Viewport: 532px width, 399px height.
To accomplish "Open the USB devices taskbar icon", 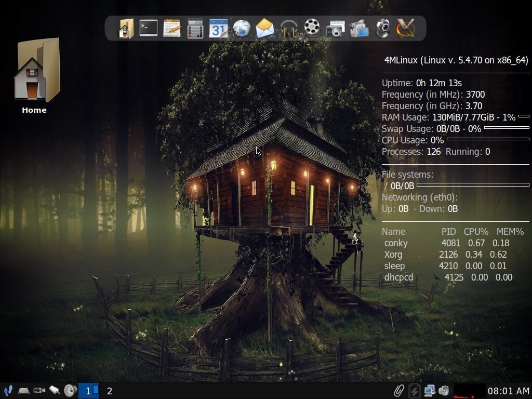I will coord(39,391).
